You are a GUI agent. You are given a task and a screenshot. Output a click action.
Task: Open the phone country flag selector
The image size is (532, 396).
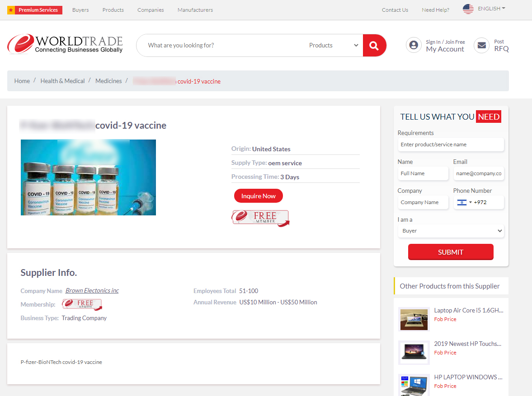pos(464,202)
